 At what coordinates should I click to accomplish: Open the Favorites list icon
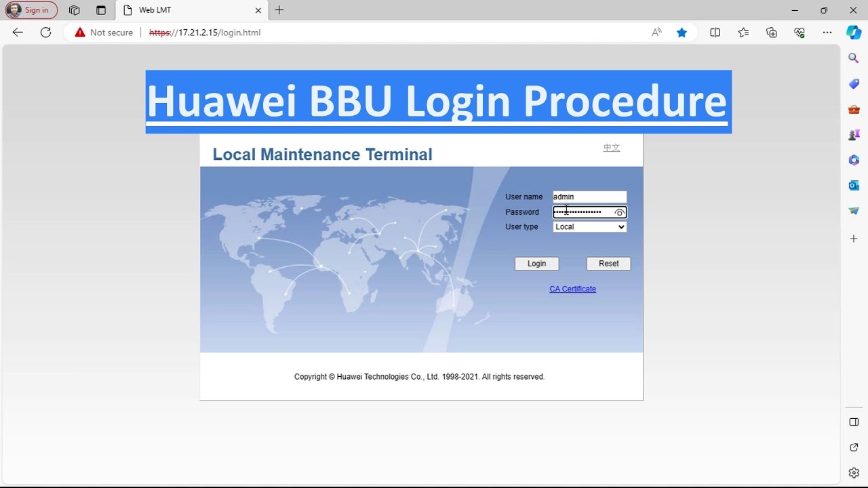pos(743,33)
